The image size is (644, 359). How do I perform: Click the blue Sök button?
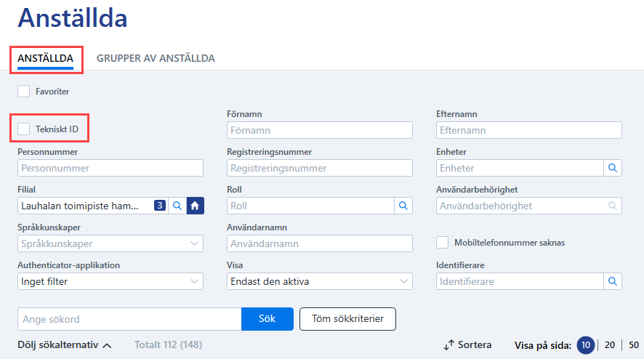[x=267, y=319]
